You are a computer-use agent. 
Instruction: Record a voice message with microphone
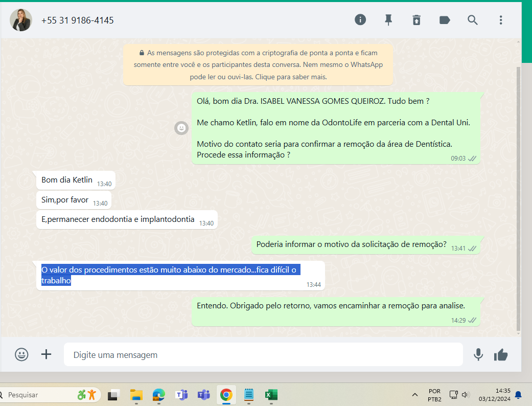click(478, 355)
